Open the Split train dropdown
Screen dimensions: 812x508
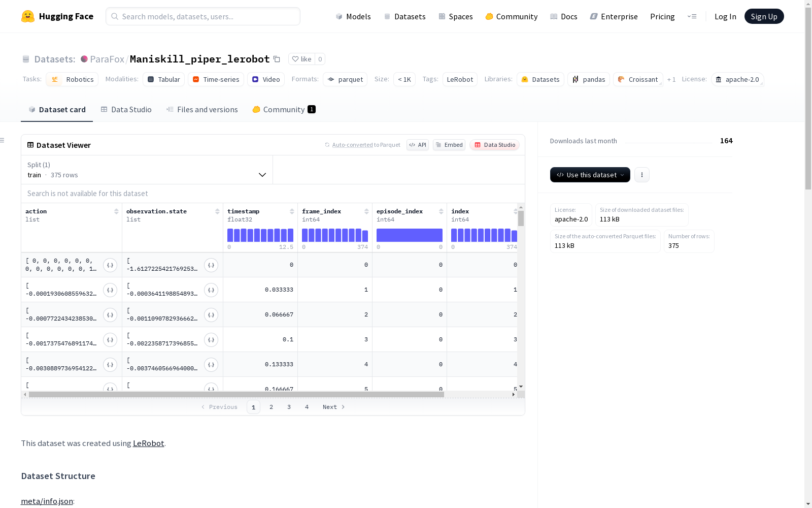(x=147, y=170)
